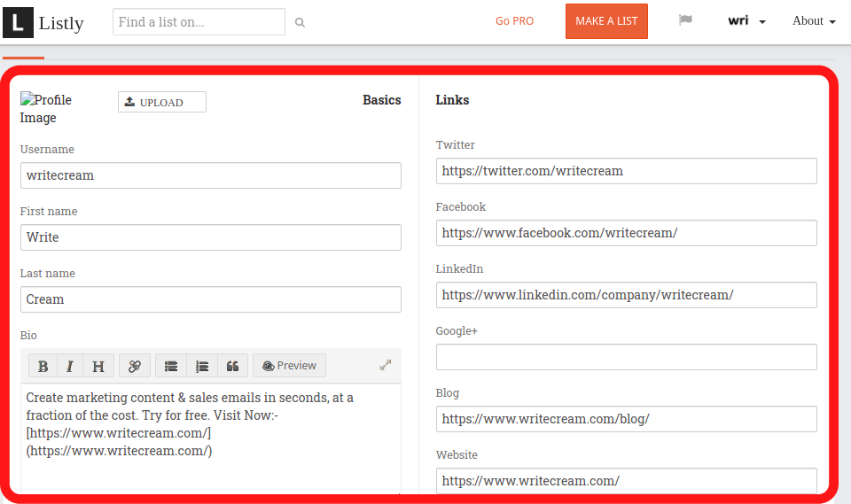Viewport: 851px width, 504px height.
Task: Click the Google+ label
Action: point(457,331)
